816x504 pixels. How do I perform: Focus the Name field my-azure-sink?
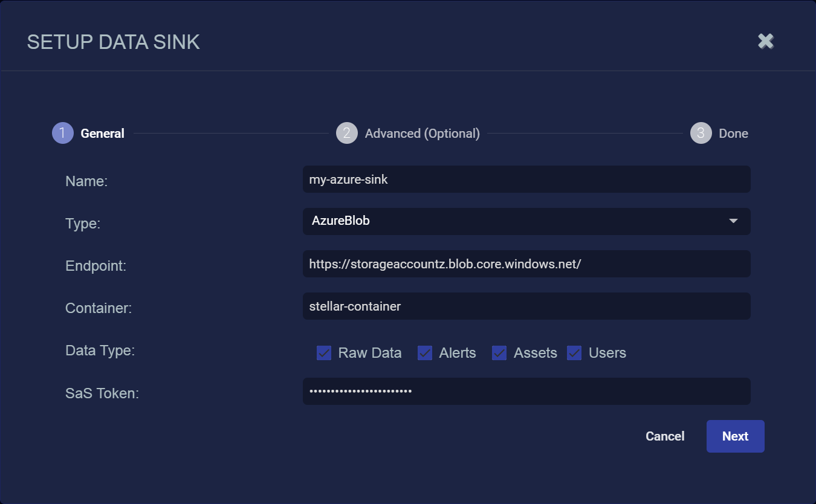526,179
